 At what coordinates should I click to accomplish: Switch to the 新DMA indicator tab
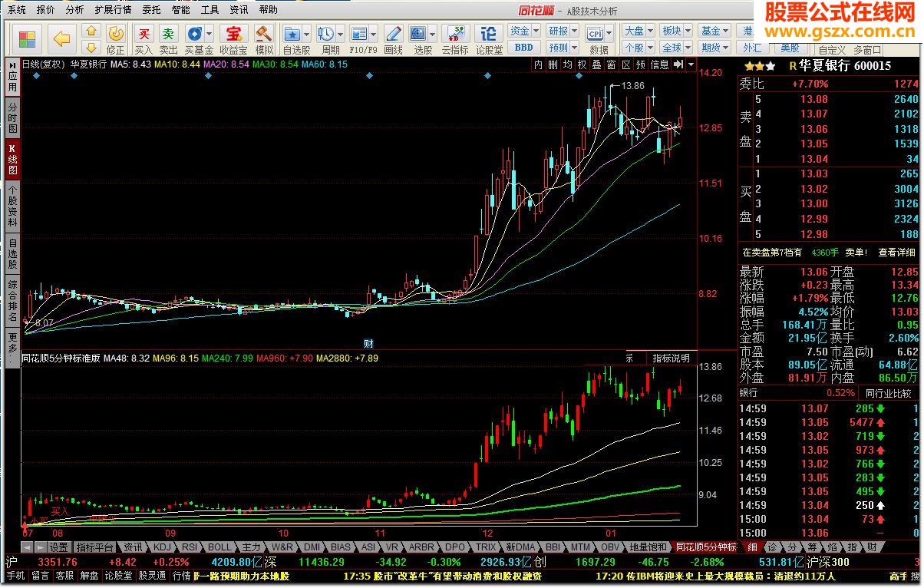520,547
